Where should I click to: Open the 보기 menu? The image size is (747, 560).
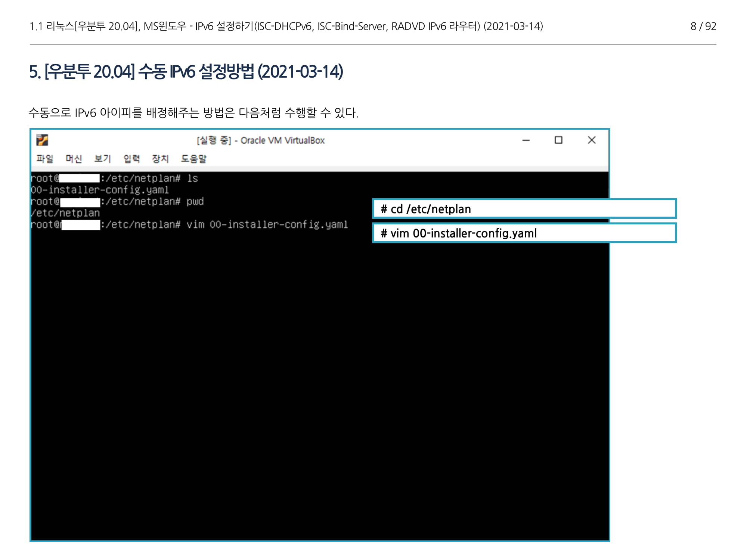click(103, 159)
